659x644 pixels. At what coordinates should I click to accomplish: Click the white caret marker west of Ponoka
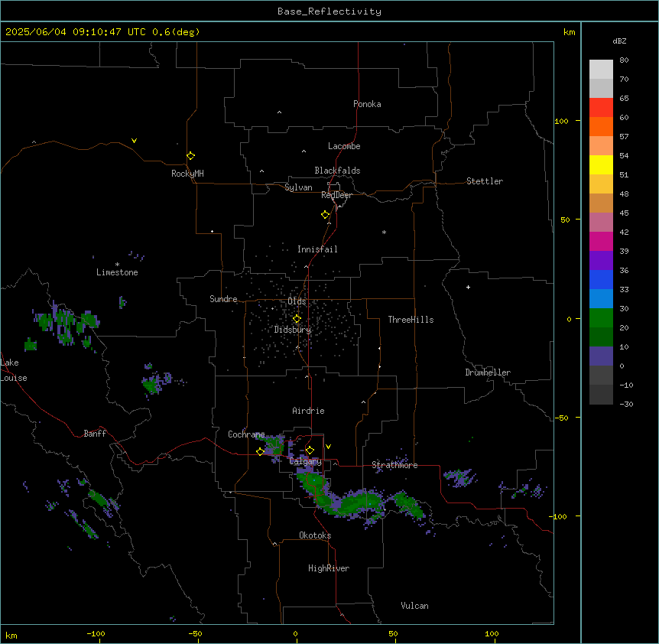click(280, 112)
